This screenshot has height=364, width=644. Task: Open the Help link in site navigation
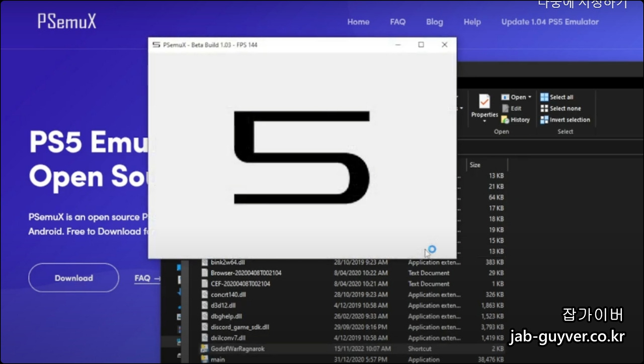472,22
